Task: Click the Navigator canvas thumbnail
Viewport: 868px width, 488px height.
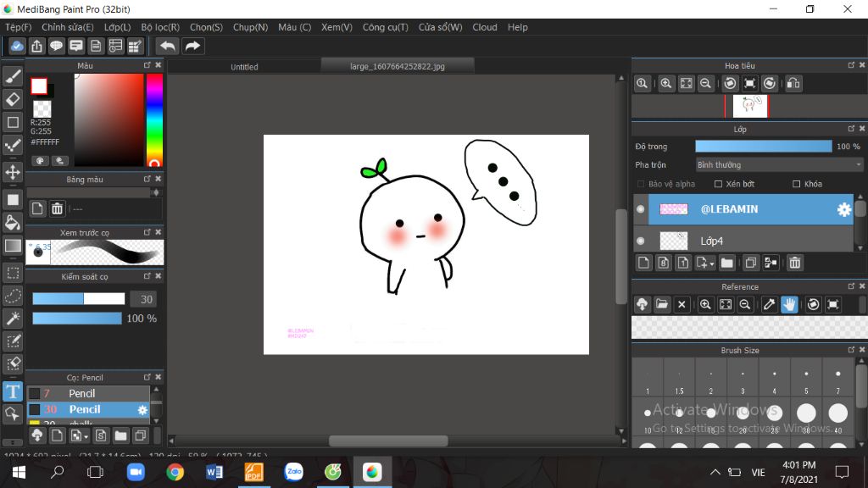Action: coord(750,106)
